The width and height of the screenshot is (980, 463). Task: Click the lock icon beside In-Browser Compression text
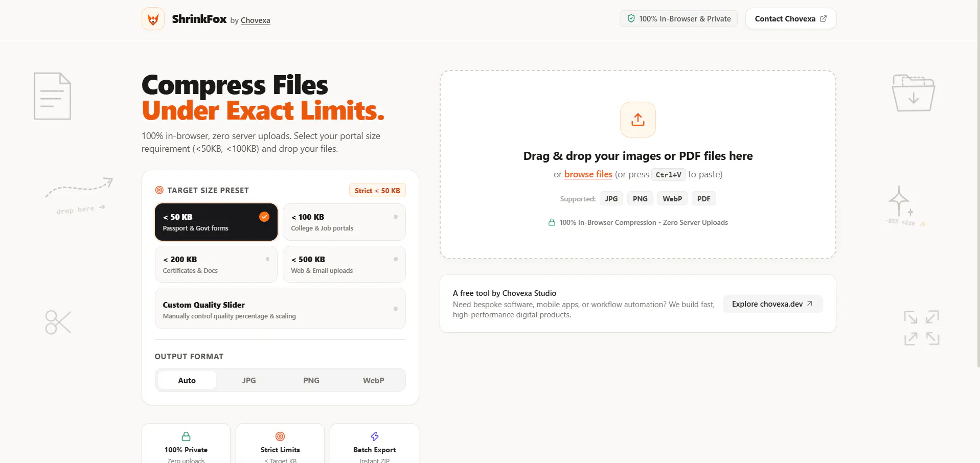coord(552,222)
